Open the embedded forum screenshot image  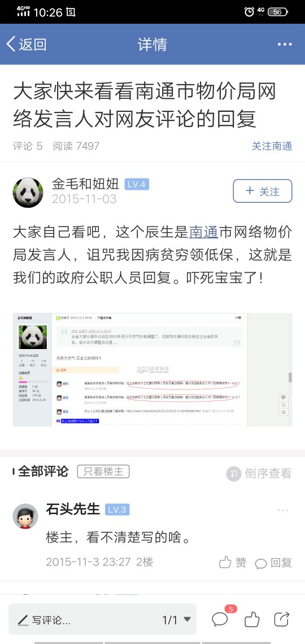(x=152, y=369)
